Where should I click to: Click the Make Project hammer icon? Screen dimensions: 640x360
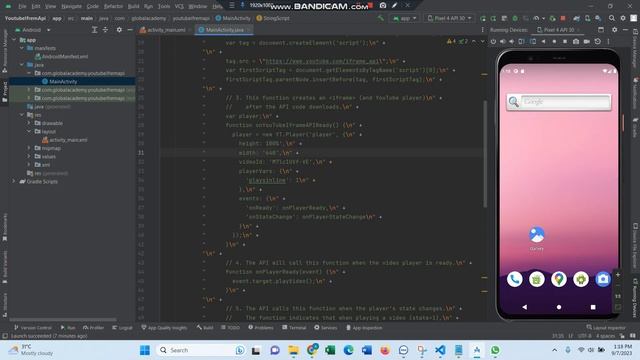point(380,18)
